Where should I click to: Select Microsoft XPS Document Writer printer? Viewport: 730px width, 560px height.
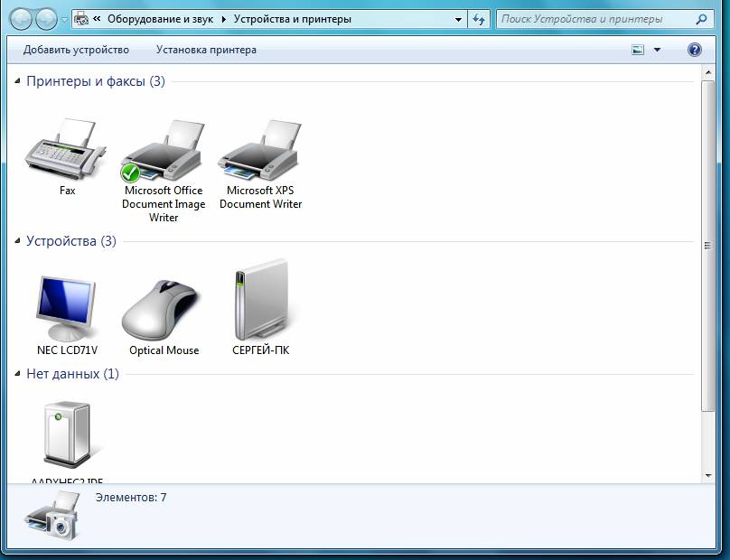(260, 151)
